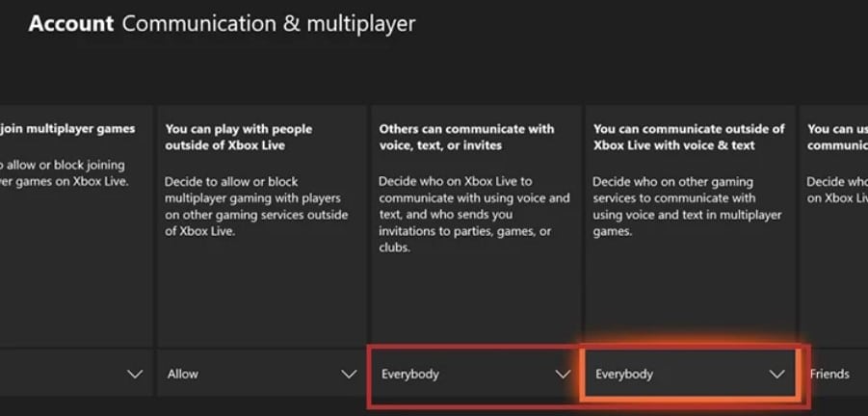The image size is (868, 416).
Task: Click description about voice and text in multiplayer games
Action: click(x=687, y=206)
